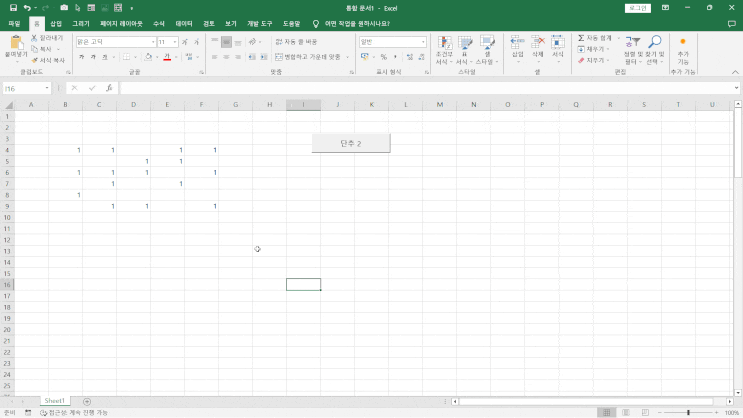Click the Save icon in the quick access toolbar

point(13,8)
